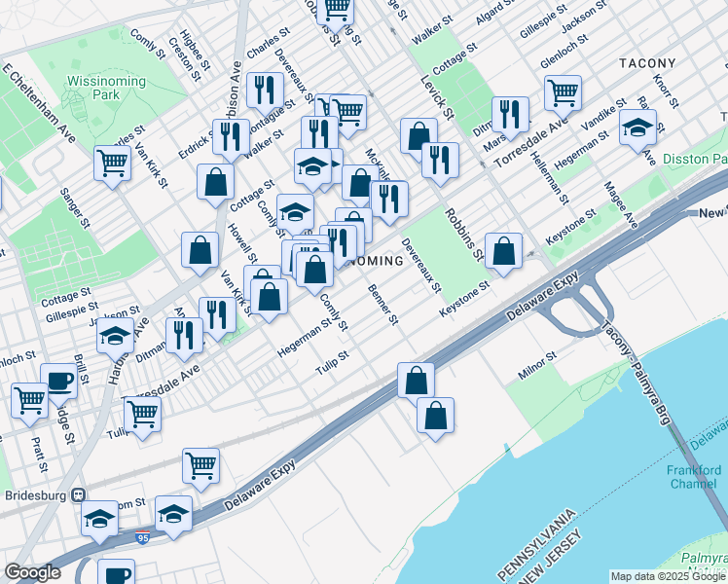Click the Map data ©2025 Google attribution
728x584 pixels.
(668, 577)
